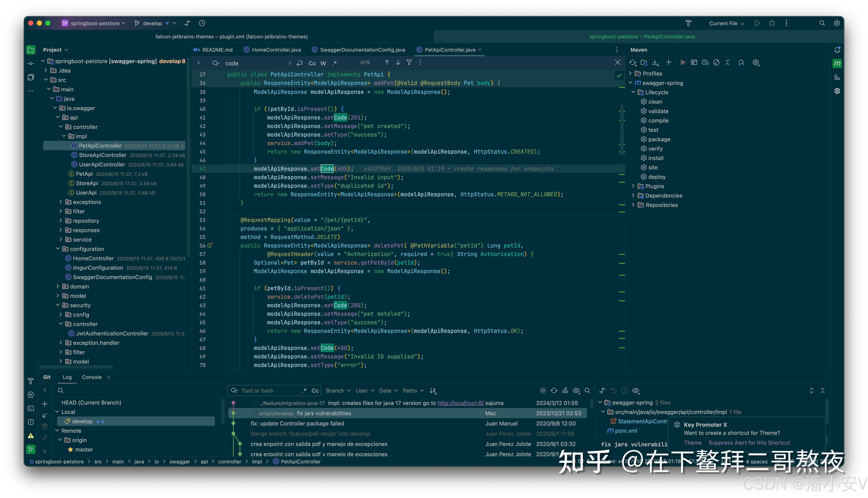The image size is (868, 498).
Task: Open the Branch filter dropdown in Git log
Action: (338, 391)
